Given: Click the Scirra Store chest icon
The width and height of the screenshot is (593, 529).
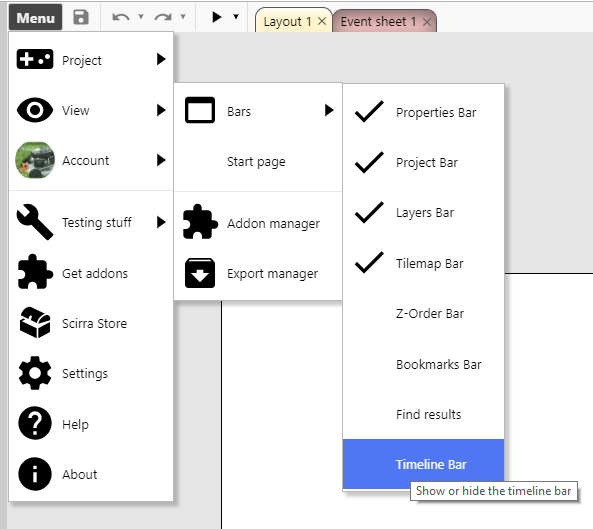Looking at the screenshot, I should point(35,323).
